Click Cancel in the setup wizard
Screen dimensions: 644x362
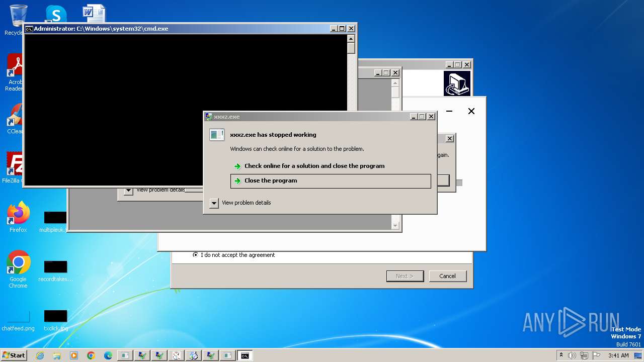(447, 276)
